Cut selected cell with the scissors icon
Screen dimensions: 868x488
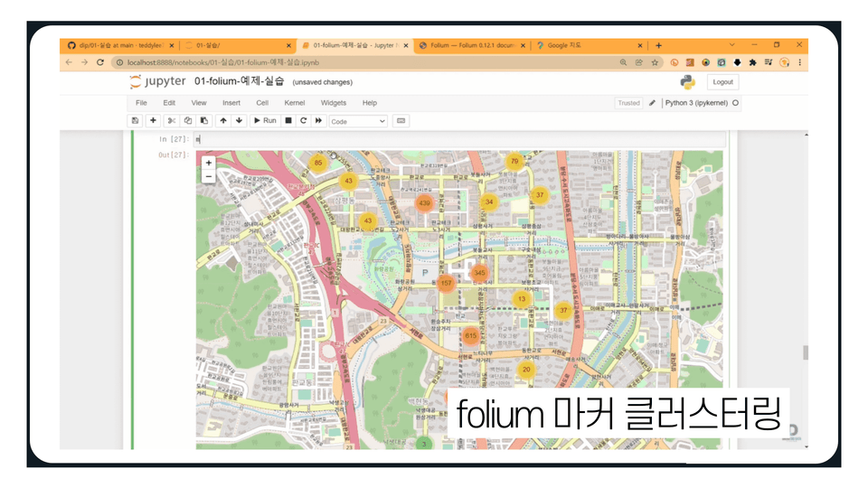[172, 120]
